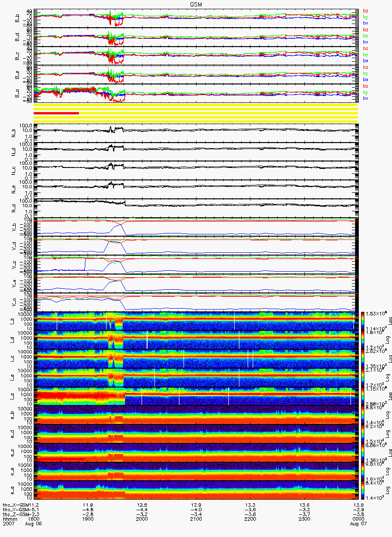Viewport: 392px width, 537px height.
Task: Click the Aug 06 date label
Action: click(x=34, y=524)
